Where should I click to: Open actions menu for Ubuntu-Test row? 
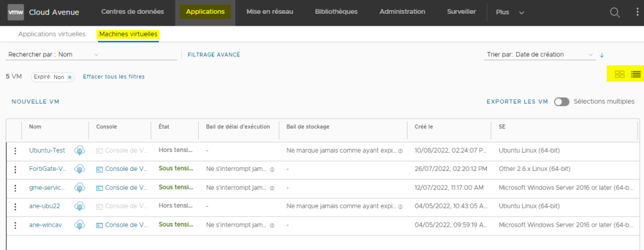[15, 151]
